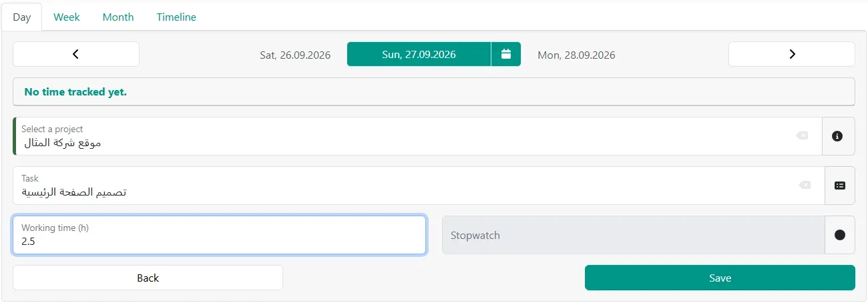The image size is (868, 307).
Task: Go to previous day with left chevron
Action: click(76, 54)
